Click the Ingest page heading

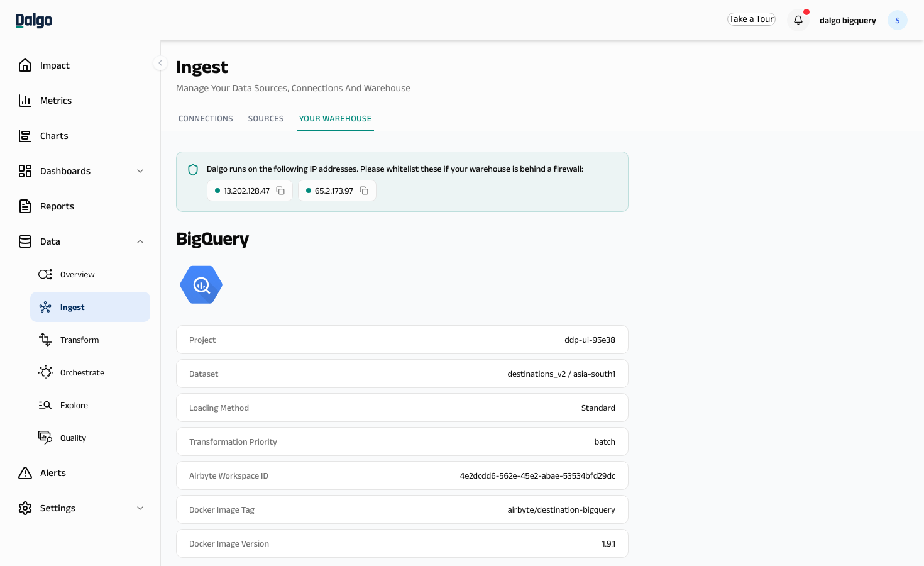tap(202, 67)
